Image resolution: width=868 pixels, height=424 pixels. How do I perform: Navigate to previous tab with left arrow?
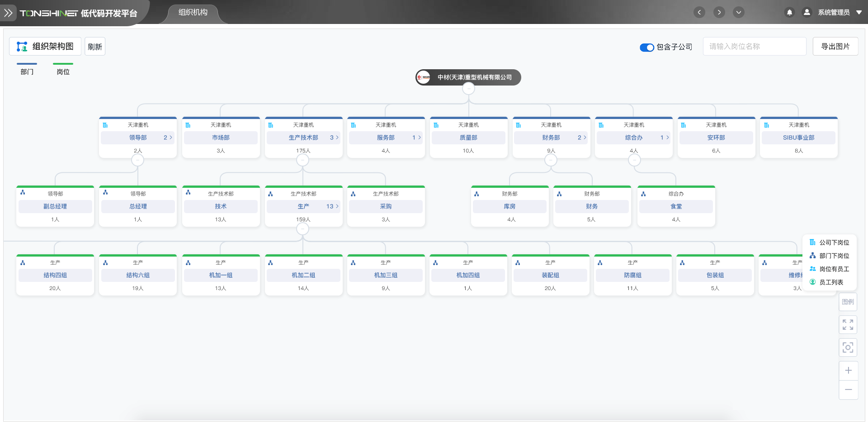(x=699, y=12)
